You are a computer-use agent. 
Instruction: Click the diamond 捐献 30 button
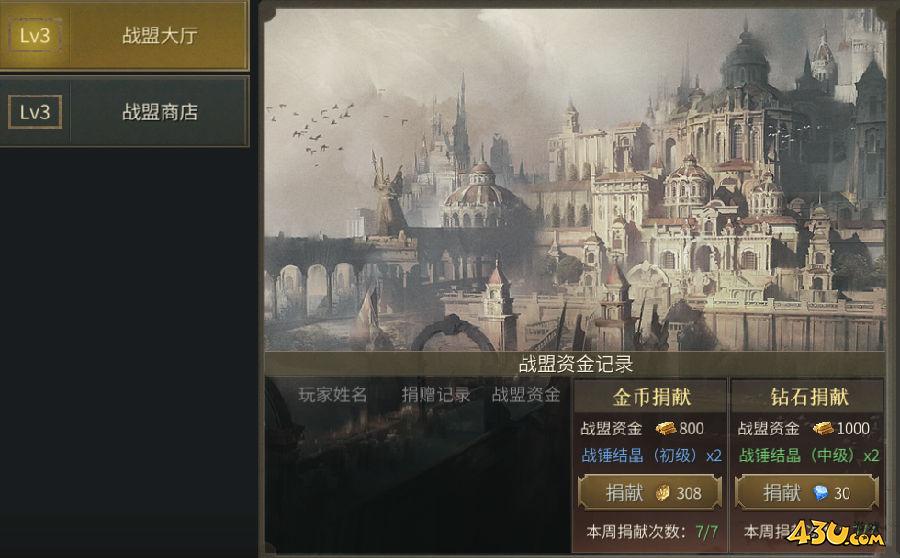point(807,493)
